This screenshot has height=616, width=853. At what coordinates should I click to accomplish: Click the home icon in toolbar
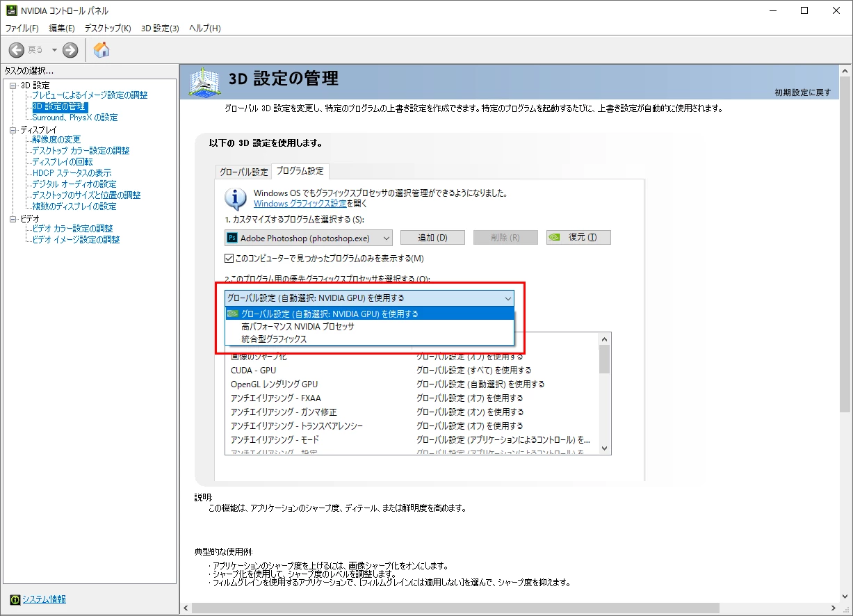tap(101, 49)
